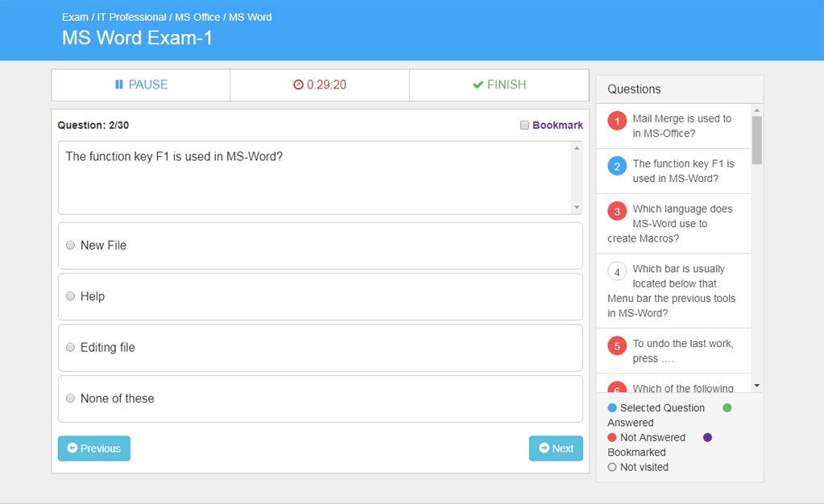Open MS Office breadcrumb link
Image resolution: width=824 pixels, height=504 pixels.
click(x=197, y=18)
